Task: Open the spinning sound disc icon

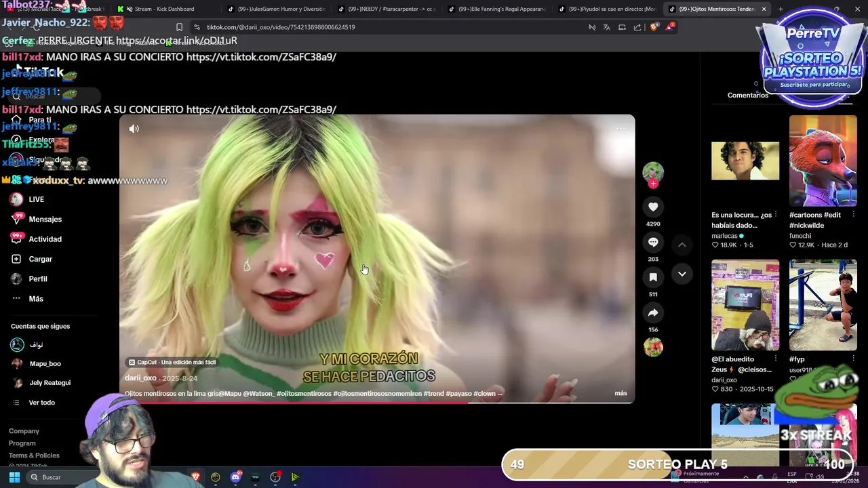Action: 653,347
